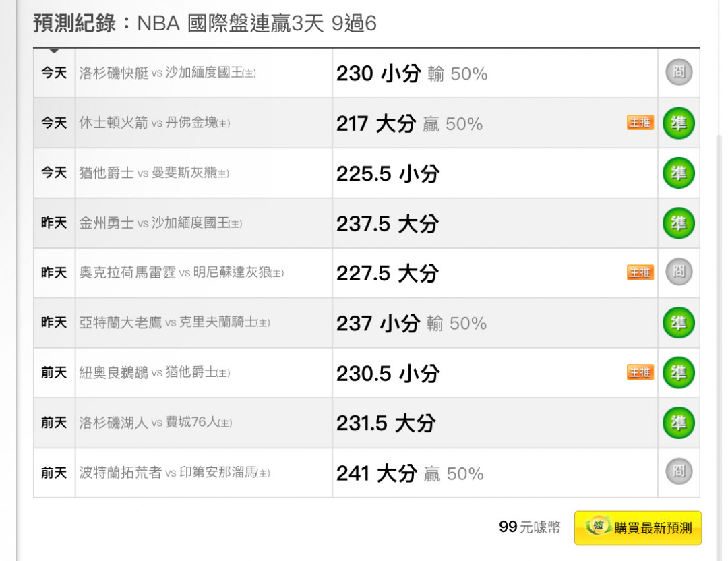Viewport: 728px width, 561px height.
Task: Click the 預測紀錄 heading
Action: [74, 23]
